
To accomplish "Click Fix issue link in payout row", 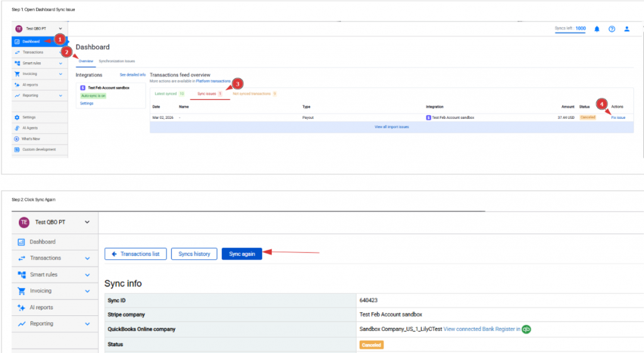I will click(618, 118).
